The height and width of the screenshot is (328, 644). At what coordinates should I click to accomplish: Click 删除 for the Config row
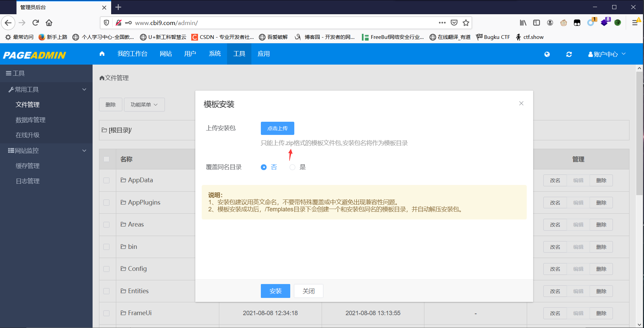click(601, 269)
